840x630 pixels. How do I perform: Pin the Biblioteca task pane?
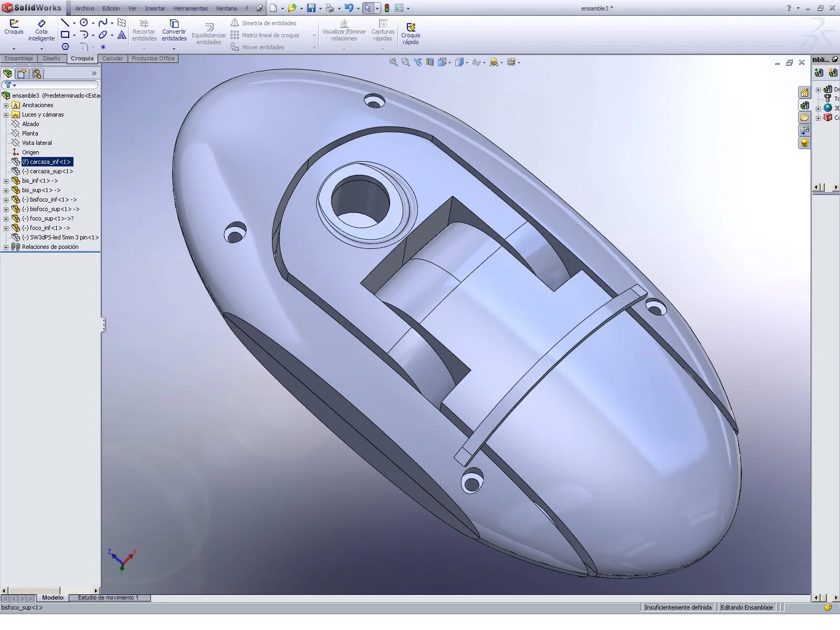pyautogui.click(x=835, y=59)
